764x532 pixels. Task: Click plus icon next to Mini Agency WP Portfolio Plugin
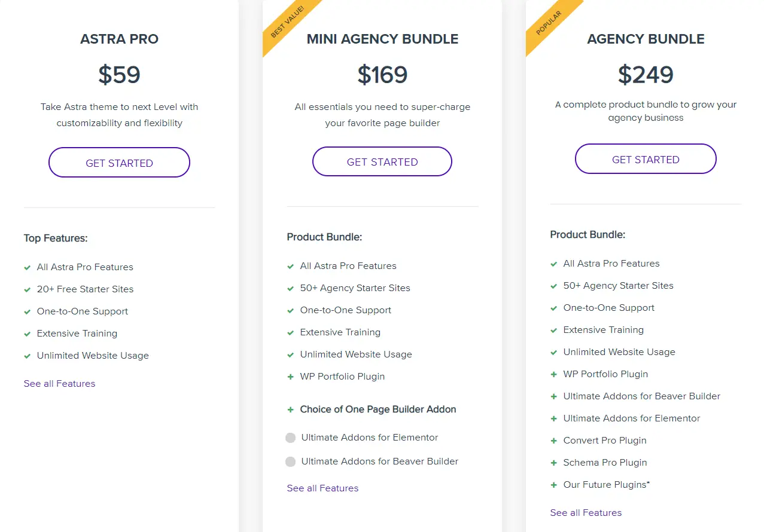pyautogui.click(x=291, y=377)
